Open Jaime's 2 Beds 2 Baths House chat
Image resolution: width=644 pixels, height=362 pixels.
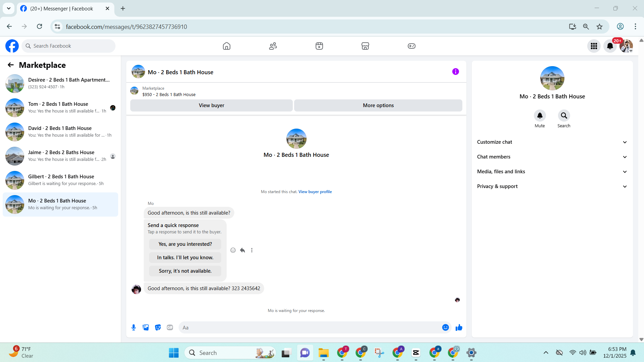tap(60, 156)
